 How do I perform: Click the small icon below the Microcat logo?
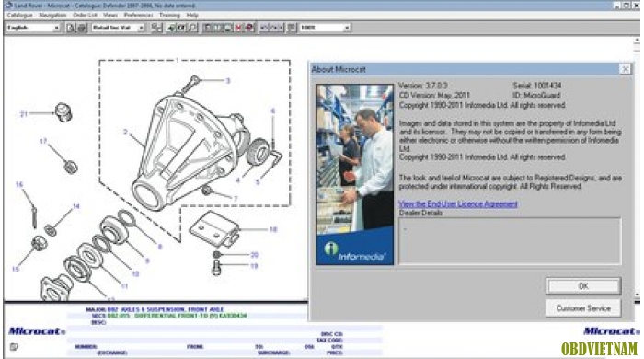[x=14, y=347]
